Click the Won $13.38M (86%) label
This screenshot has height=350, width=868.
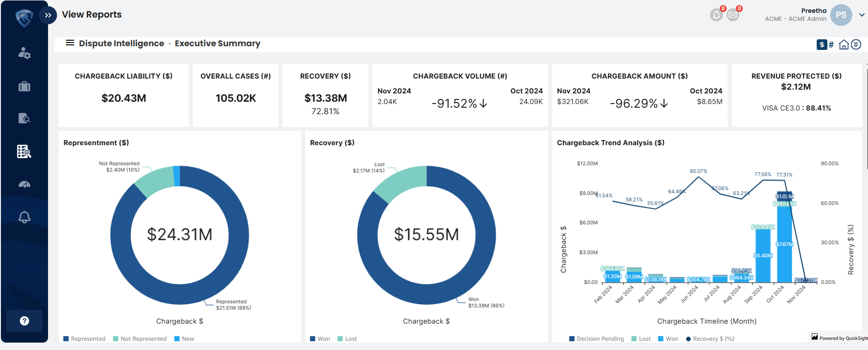click(x=486, y=302)
